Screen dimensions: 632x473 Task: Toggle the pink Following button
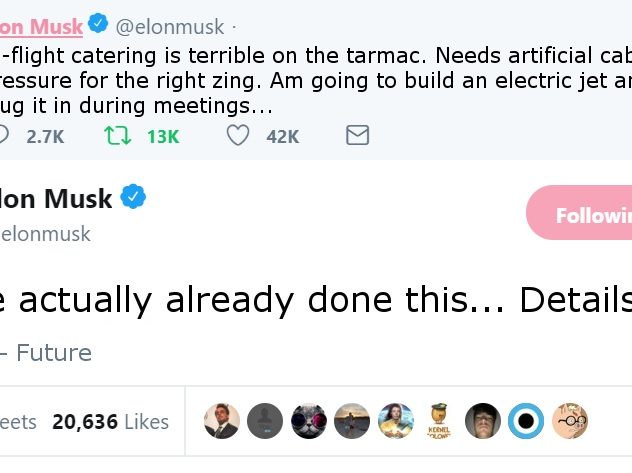click(579, 213)
